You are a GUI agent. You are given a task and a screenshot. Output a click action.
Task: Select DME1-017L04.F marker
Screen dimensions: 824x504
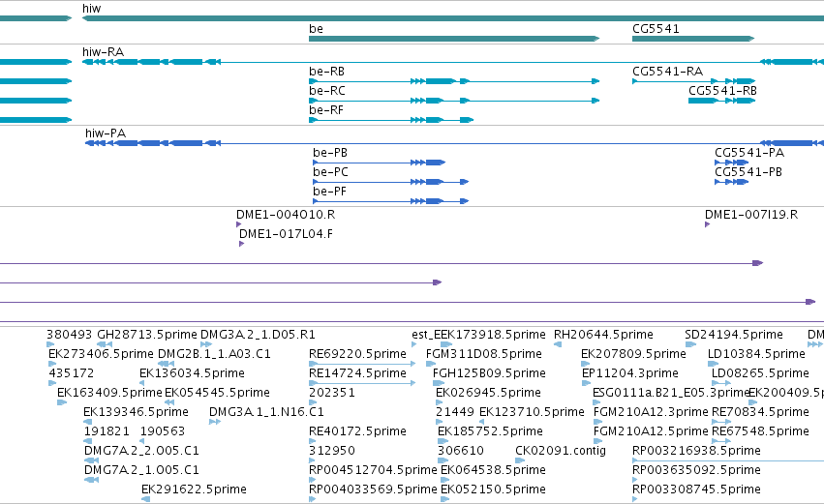[242, 244]
